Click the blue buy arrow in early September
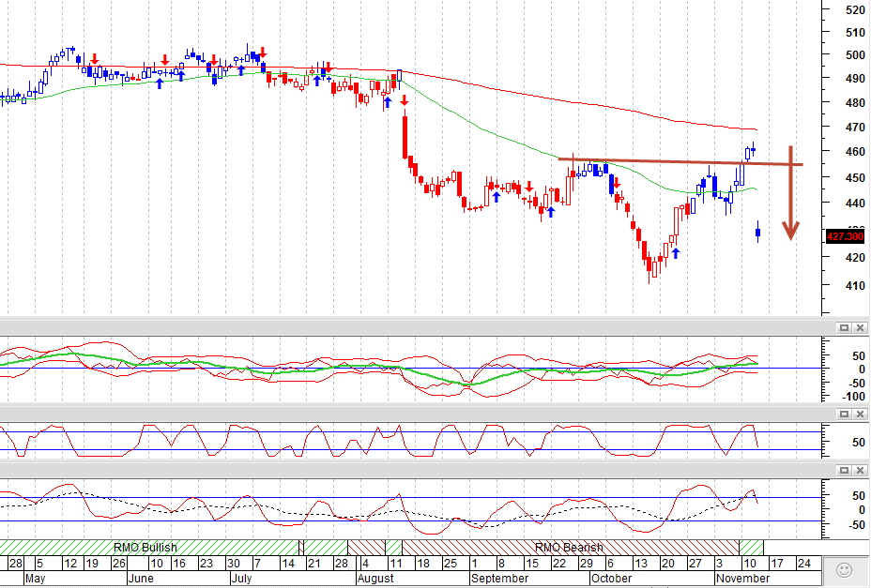 [497, 196]
